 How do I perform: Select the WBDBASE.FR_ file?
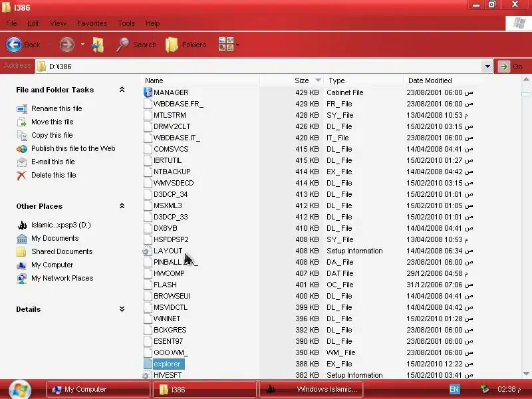(178, 104)
